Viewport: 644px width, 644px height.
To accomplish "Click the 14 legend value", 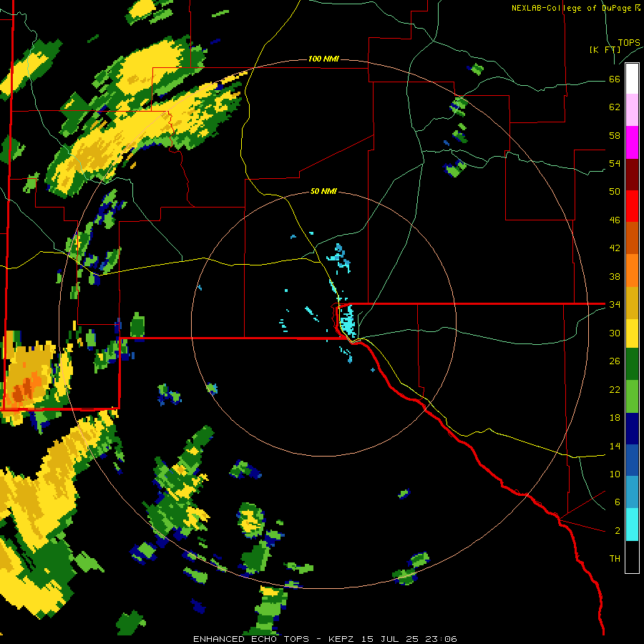I will [x=615, y=446].
